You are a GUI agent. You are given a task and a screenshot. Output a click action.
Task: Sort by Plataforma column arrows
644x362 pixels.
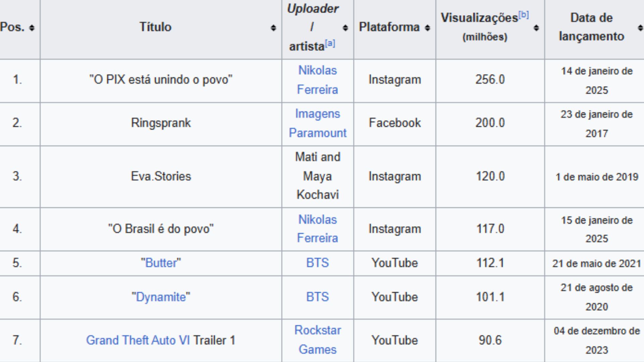[427, 28]
